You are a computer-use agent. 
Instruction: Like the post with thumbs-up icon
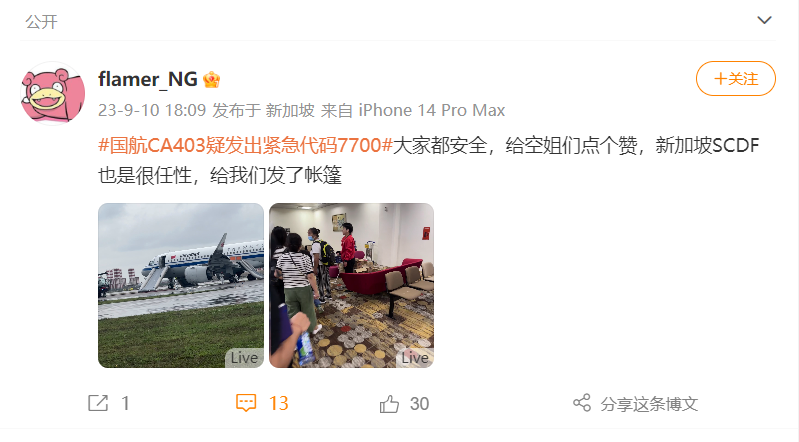click(389, 404)
